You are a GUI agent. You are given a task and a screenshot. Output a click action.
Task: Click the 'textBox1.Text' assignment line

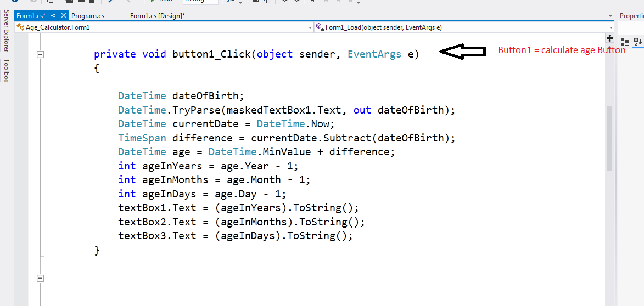click(238, 207)
